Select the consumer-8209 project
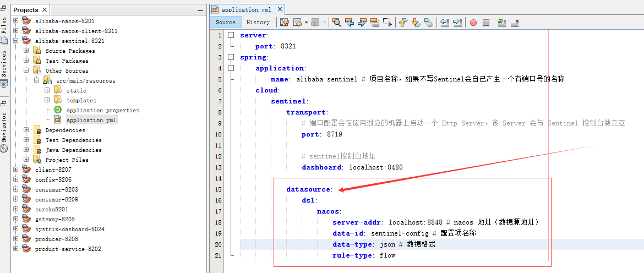The width and height of the screenshot is (644, 273). 56,199
